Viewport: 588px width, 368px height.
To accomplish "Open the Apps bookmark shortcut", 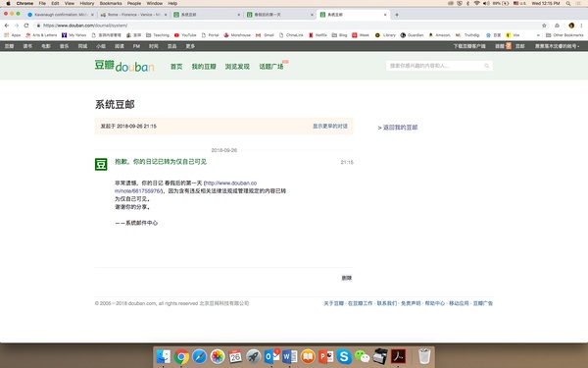I will 13,35.
